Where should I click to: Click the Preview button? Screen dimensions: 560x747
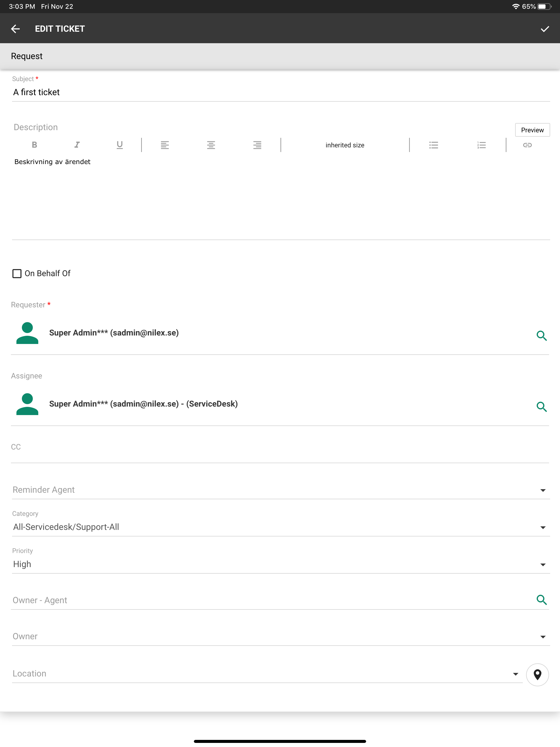[x=532, y=130]
